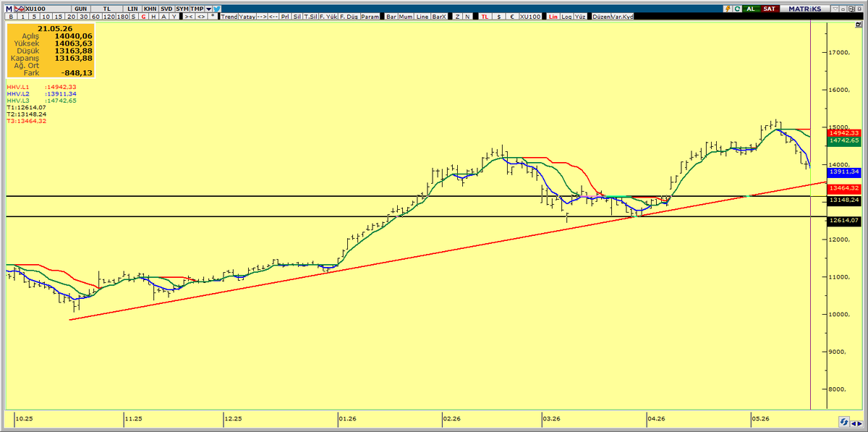Select the 30 minute period

(x=83, y=17)
